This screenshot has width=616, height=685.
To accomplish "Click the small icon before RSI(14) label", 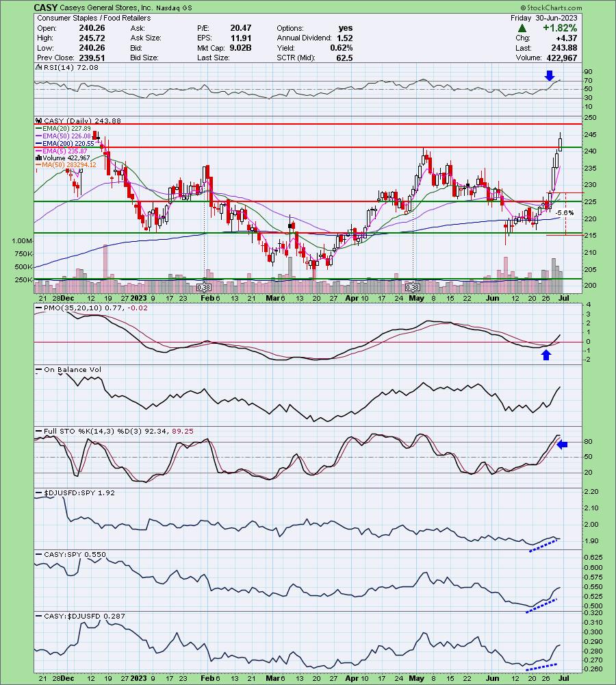I will point(38,68).
